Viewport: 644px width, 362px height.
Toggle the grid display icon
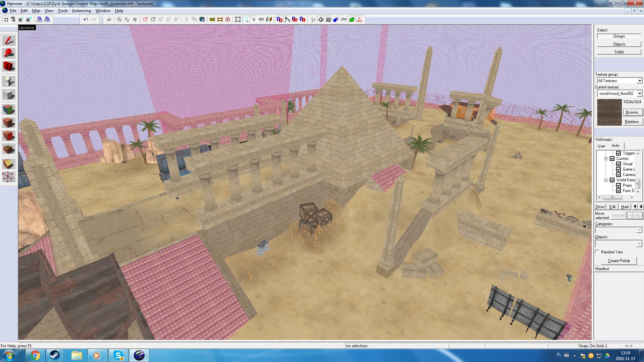click(x=6, y=19)
